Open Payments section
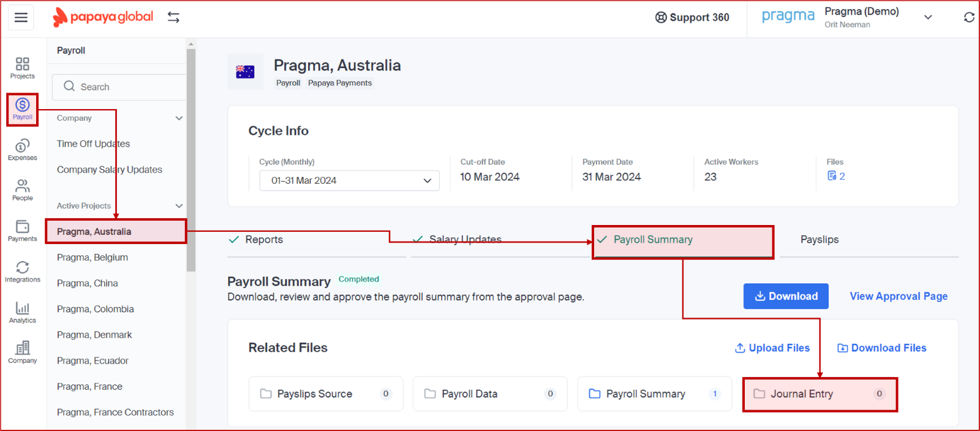This screenshot has height=431, width=980. (x=23, y=231)
